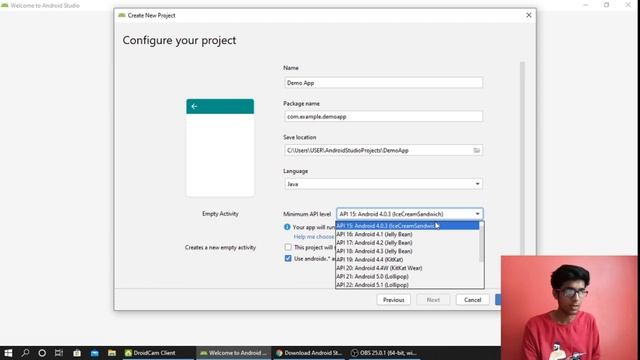Open the Windows Start menu
This screenshot has width=640, height=360.
tap(8, 353)
